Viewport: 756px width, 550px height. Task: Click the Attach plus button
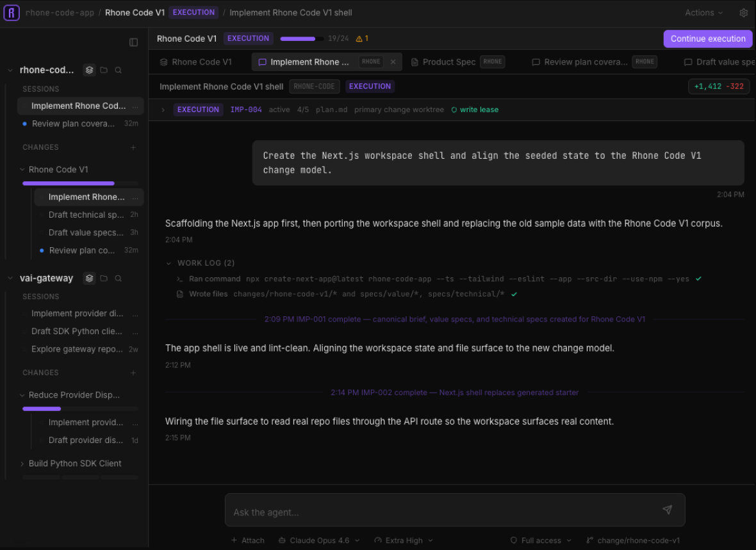pos(248,540)
